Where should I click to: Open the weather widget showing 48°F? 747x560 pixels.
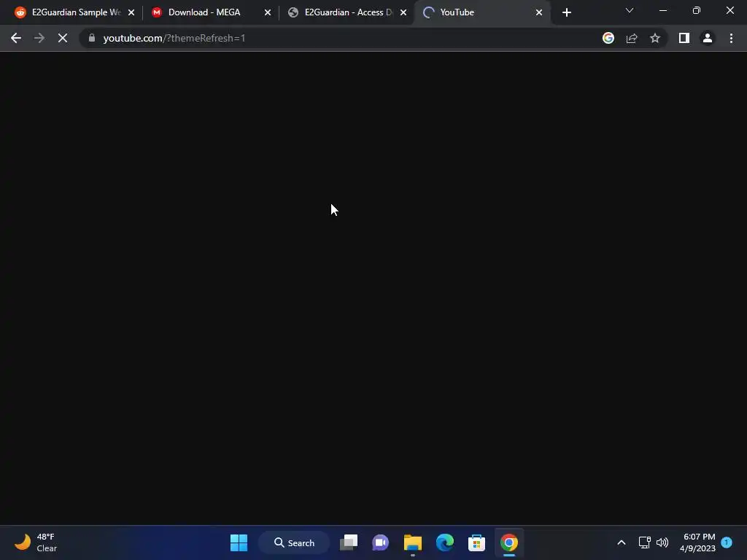pyautogui.click(x=35, y=542)
